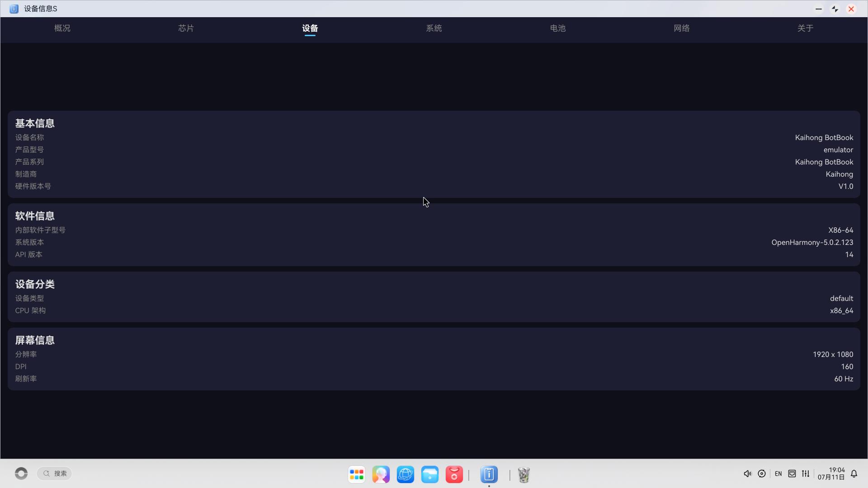868x488 pixels.
Task: Click the DPI value 160
Action: 847,366
